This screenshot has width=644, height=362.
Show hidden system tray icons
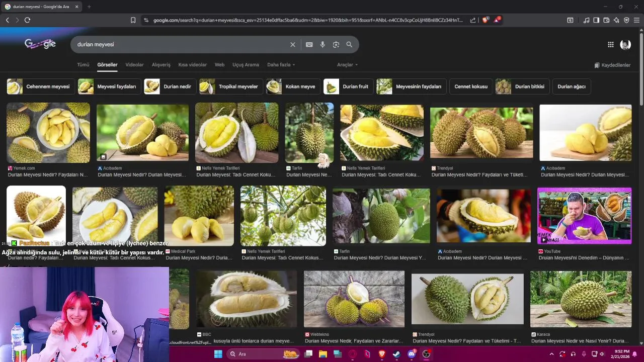pyautogui.click(x=551, y=354)
